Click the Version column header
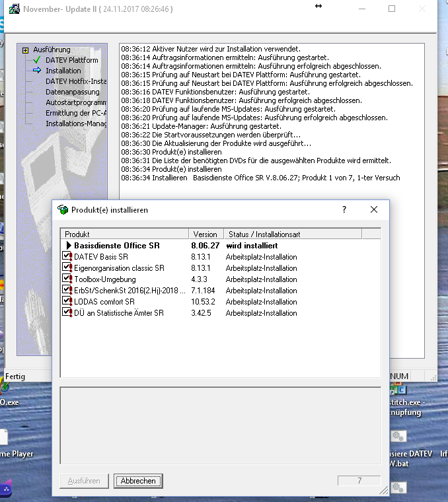Viewport: 448px width, 502px height. coord(207,234)
